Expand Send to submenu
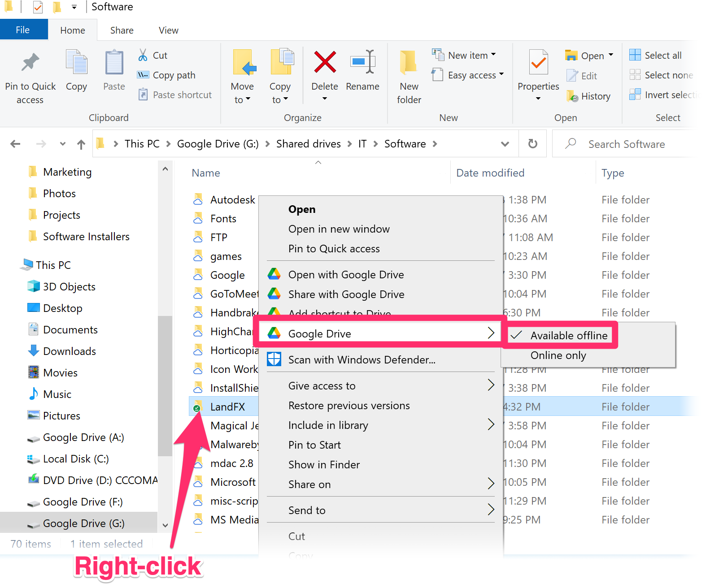 click(x=491, y=510)
